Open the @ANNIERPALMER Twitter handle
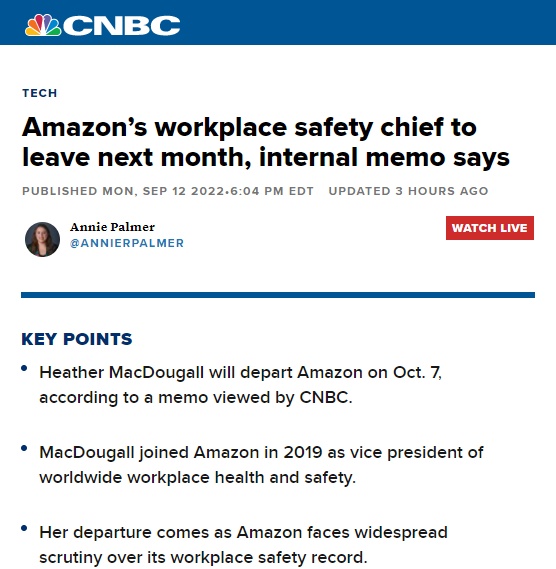 pyautogui.click(x=127, y=243)
